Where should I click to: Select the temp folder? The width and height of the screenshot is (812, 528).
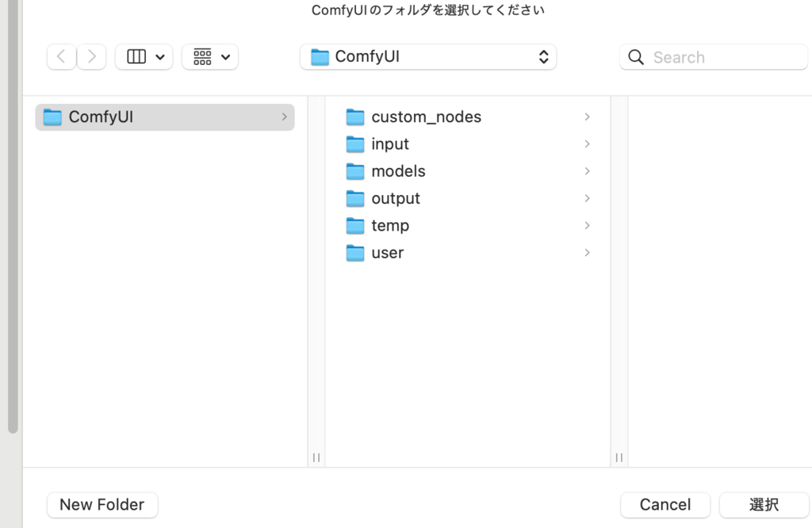click(468, 226)
